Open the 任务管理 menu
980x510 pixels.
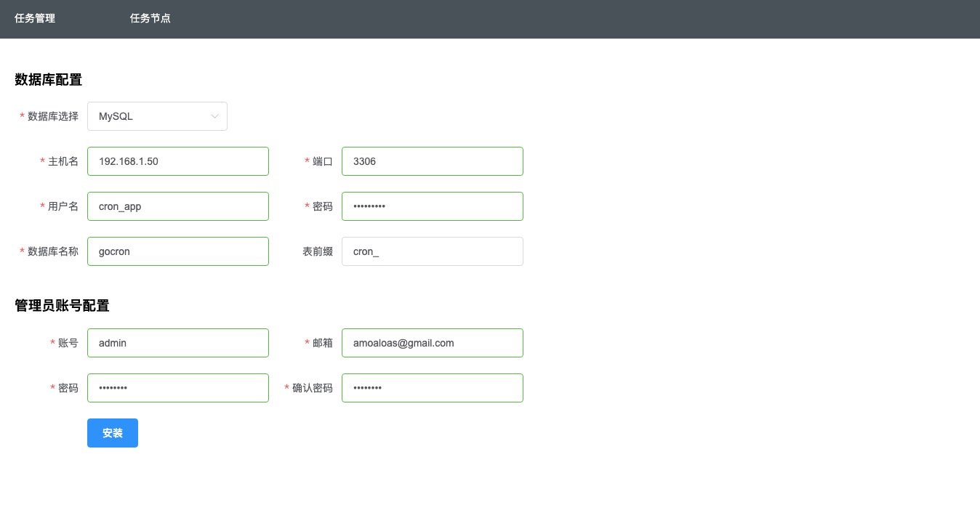coord(35,18)
